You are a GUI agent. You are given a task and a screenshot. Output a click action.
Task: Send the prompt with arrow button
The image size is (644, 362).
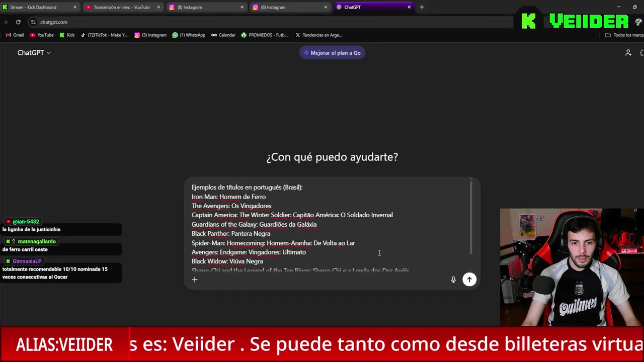[x=469, y=280]
